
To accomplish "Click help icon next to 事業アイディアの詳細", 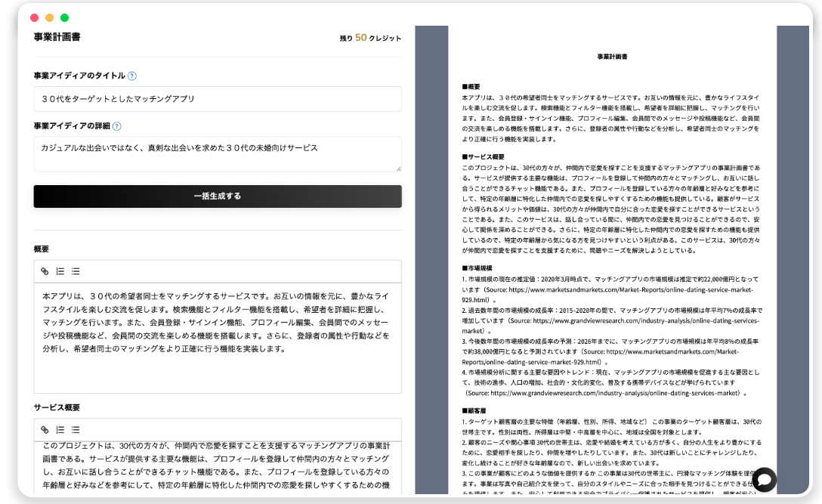I will [117, 126].
